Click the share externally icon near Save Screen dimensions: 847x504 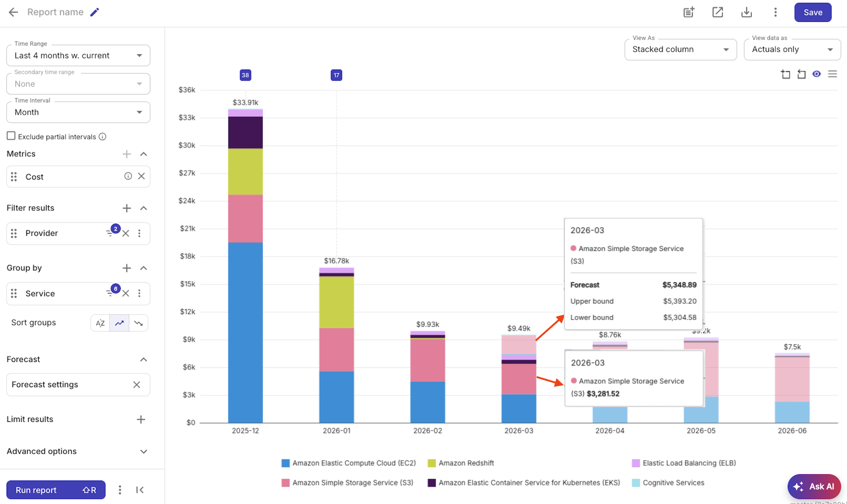tap(718, 12)
